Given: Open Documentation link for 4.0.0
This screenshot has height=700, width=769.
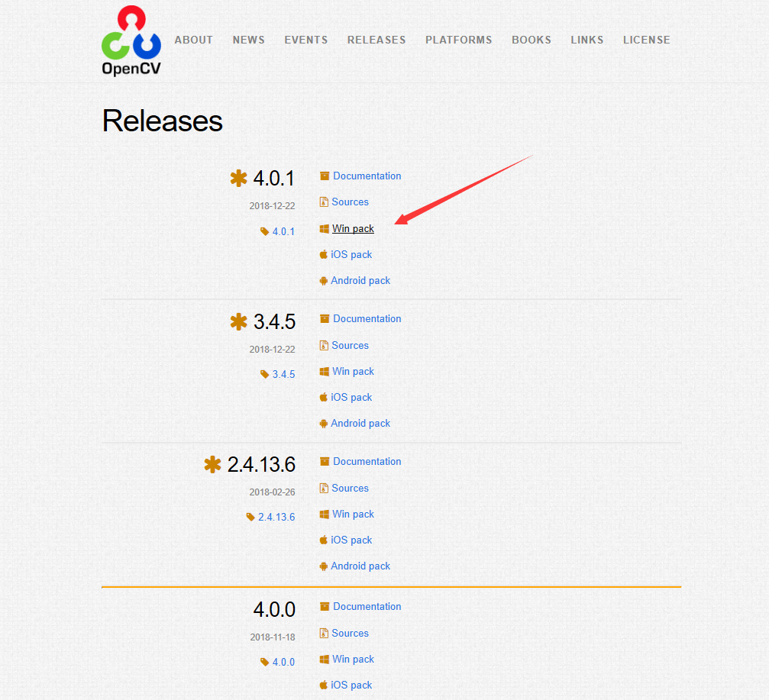Looking at the screenshot, I should click(x=367, y=606).
